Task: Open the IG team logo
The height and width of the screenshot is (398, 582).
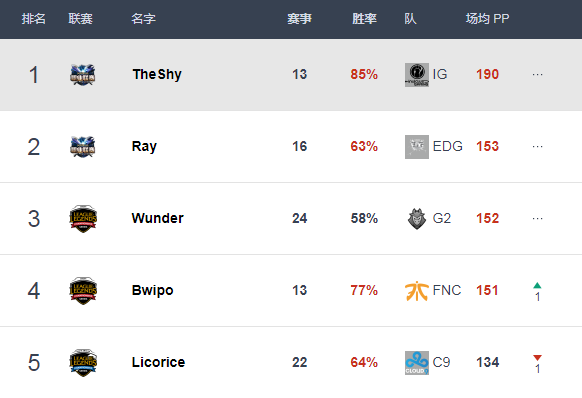Action: 417,75
